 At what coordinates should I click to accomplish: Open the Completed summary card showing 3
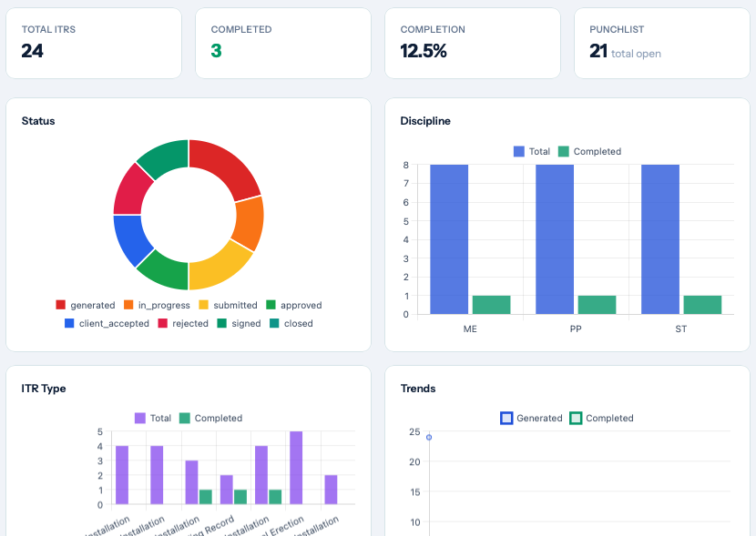click(283, 43)
